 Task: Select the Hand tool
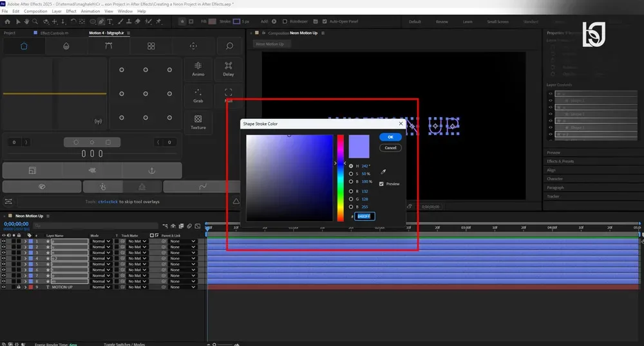[26, 21]
